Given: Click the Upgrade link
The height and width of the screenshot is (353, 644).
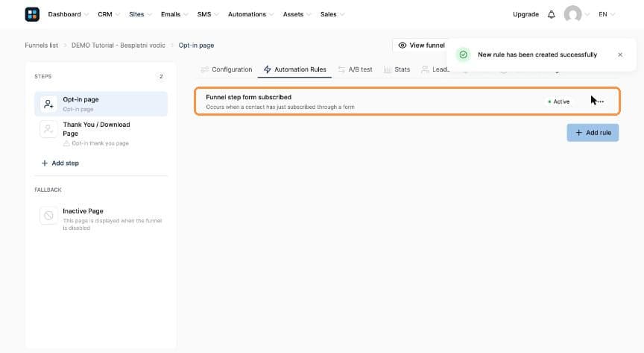Looking at the screenshot, I should click(x=525, y=14).
